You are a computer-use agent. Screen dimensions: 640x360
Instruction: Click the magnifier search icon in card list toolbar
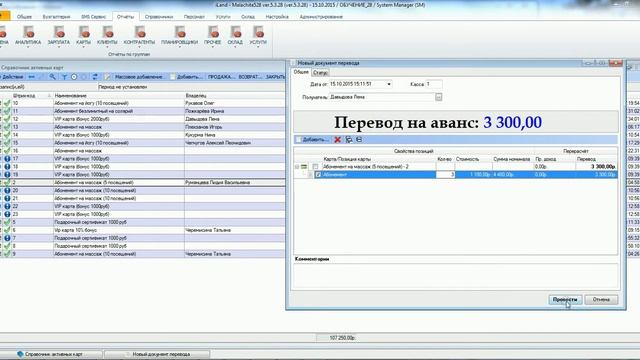click(x=53, y=77)
